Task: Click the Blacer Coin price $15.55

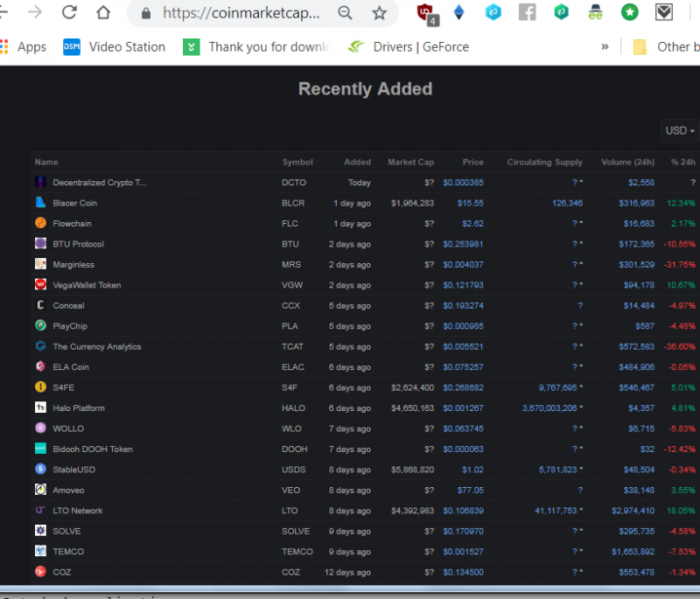Action: click(x=471, y=203)
